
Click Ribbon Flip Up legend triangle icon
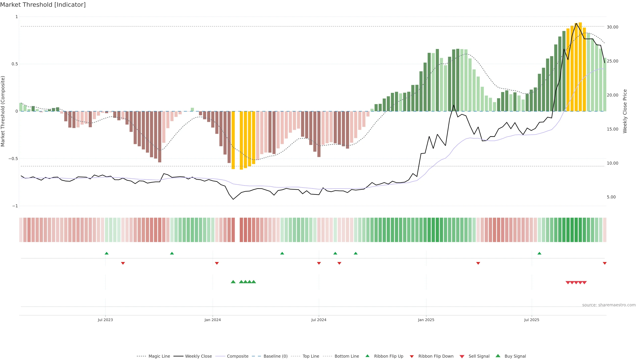pyautogui.click(x=367, y=356)
